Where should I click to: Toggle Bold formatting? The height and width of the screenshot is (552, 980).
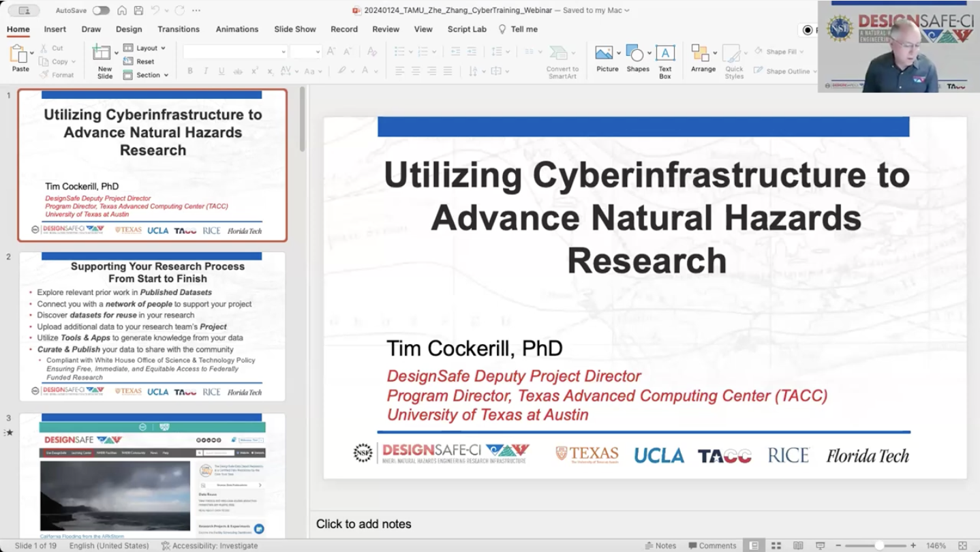(190, 71)
